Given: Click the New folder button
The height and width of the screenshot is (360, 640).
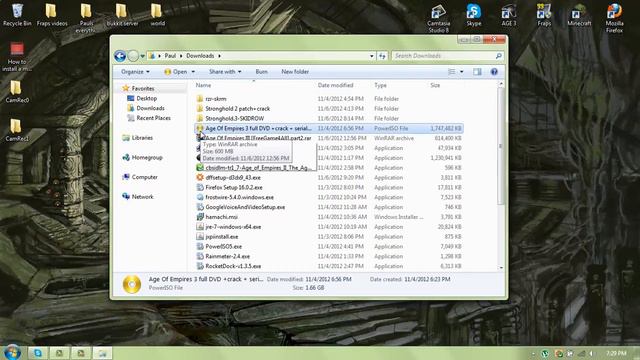Looking at the screenshot, I should 295,72.
